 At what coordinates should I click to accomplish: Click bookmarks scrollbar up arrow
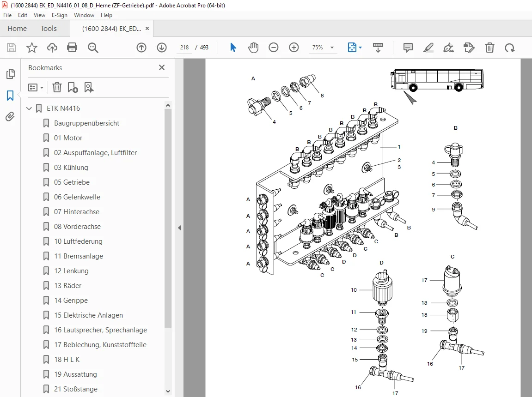168,105
